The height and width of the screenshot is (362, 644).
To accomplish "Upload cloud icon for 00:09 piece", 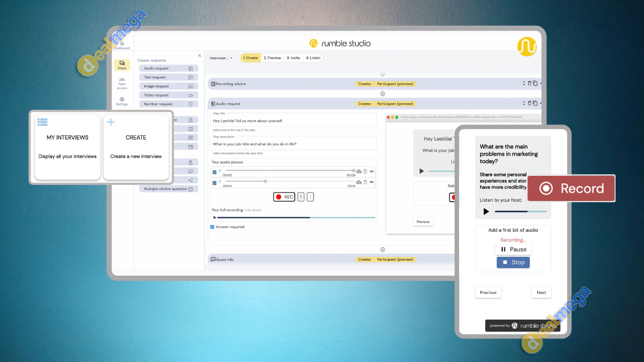I will coord(359,171).
